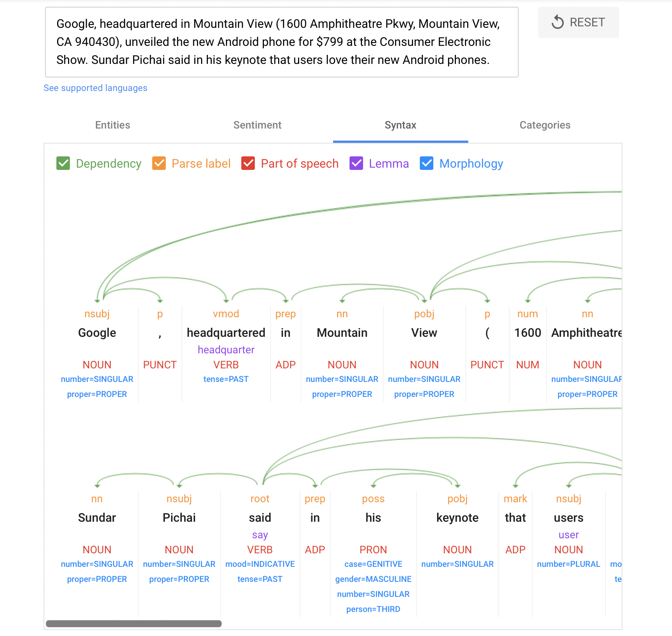Click inside the sample text input box
The height and width of the screenshot is (636, 672).
[x=282, y=42]
